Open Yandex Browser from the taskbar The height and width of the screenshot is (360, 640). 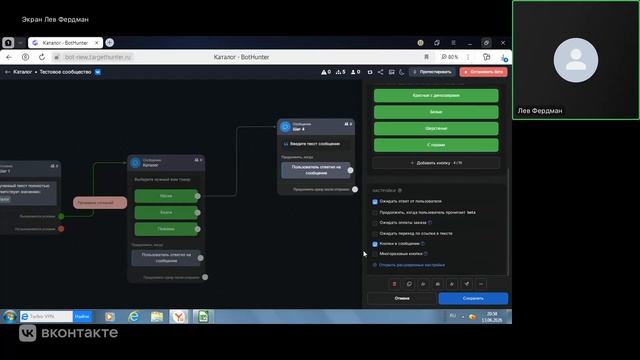tap(179, 316)
